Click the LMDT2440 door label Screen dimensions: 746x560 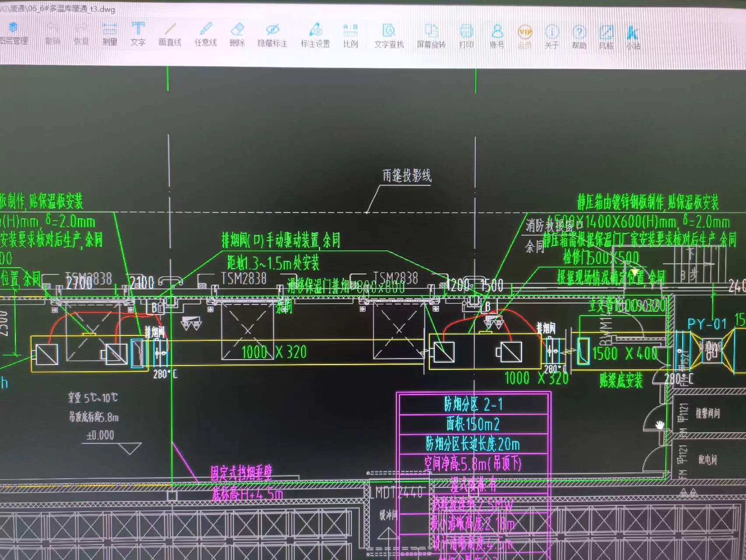tap(396, 493)
